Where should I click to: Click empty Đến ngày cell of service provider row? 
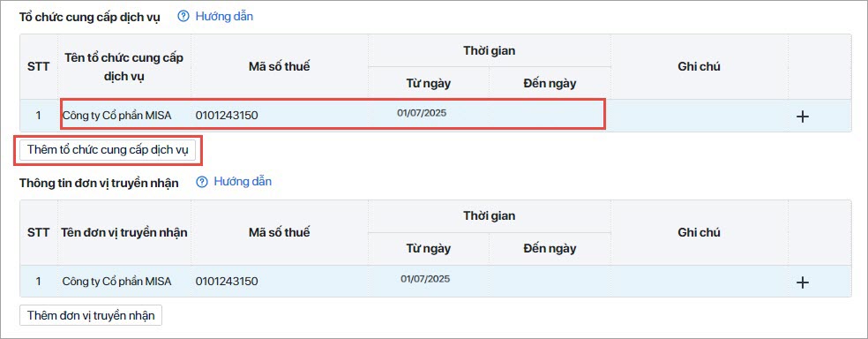point(550,116)
